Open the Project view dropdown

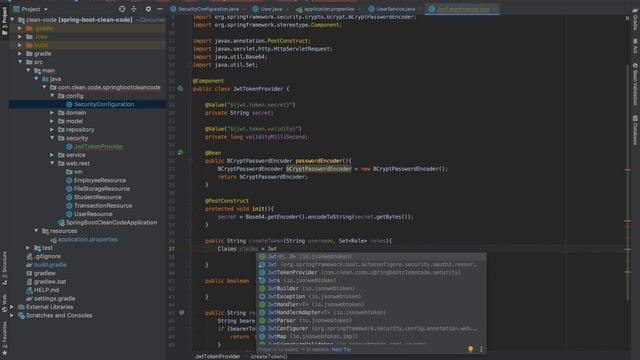(x=31, y=9)
